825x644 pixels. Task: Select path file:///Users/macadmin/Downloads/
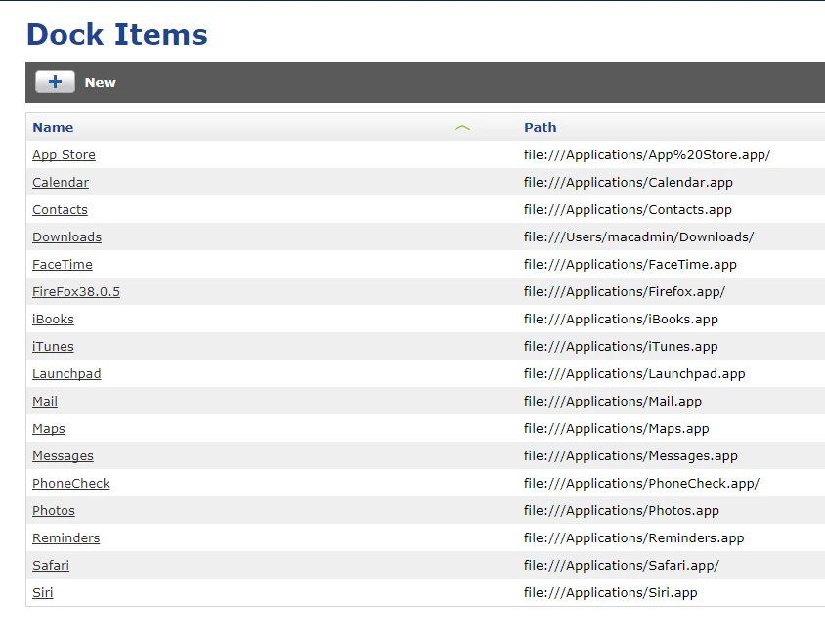coord(638,237)
